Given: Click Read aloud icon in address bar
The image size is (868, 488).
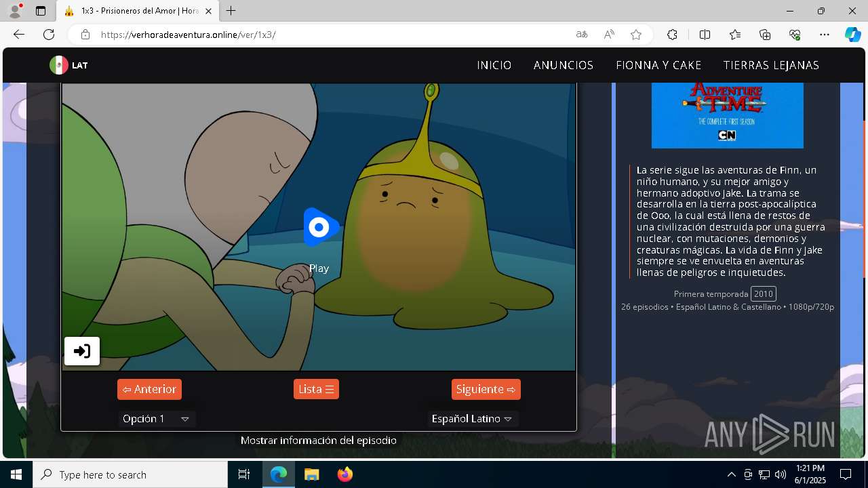Looking at the screenshot, I should (609, 35).
